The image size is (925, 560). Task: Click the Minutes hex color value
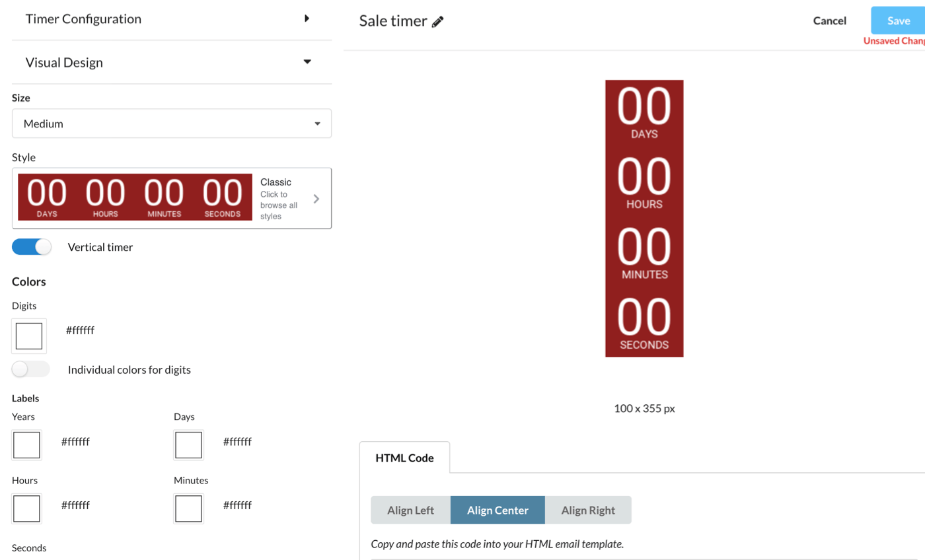coord(237,505)
